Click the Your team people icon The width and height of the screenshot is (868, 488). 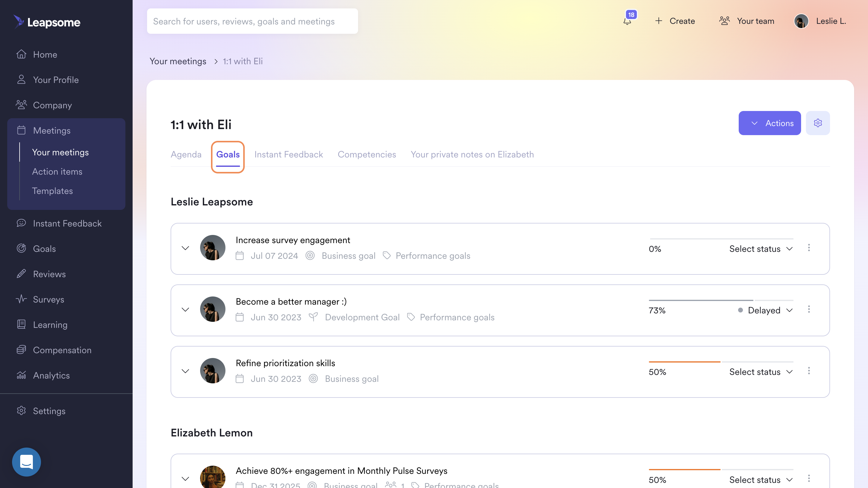coord(725,21)
